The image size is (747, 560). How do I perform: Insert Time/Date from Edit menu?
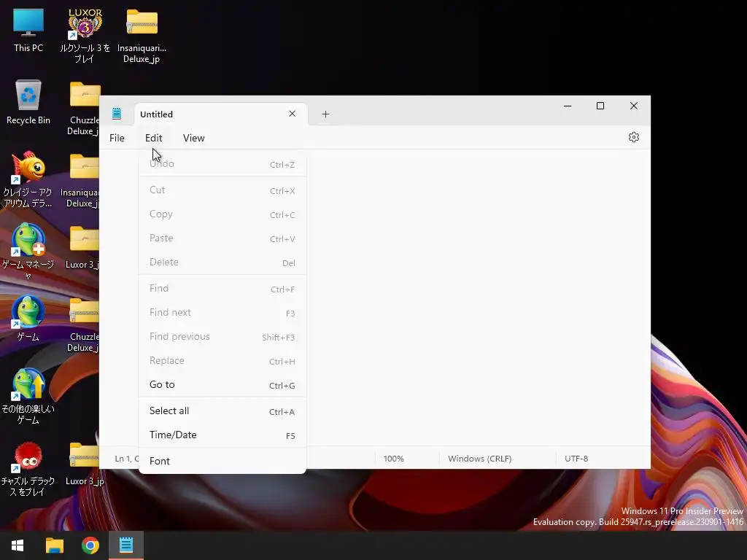tap(222, 435)
